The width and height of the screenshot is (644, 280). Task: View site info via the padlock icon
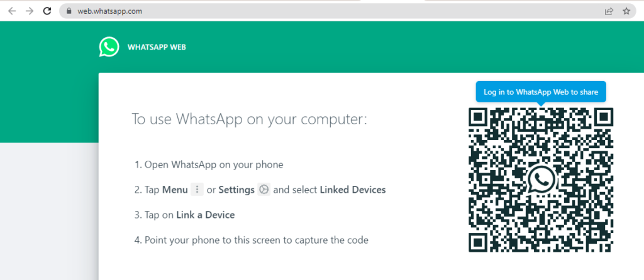69,11
